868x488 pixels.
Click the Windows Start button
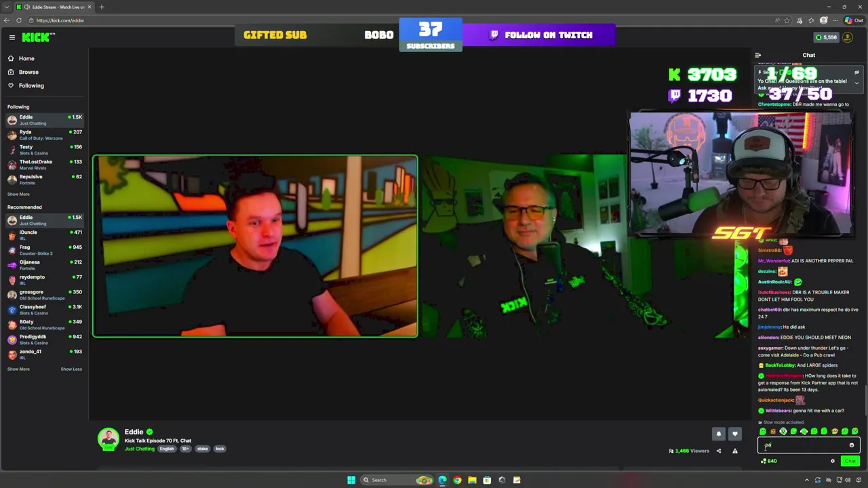(x=351, y=480)
